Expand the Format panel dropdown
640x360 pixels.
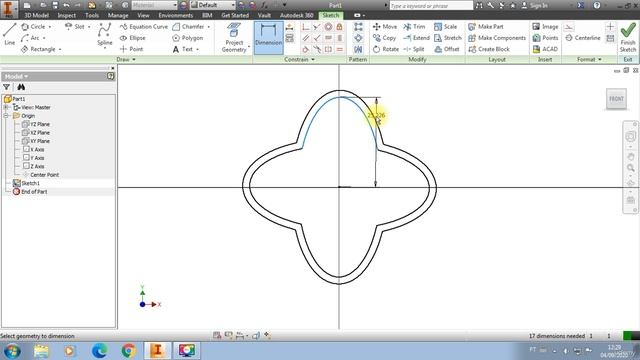click(589, 60)
